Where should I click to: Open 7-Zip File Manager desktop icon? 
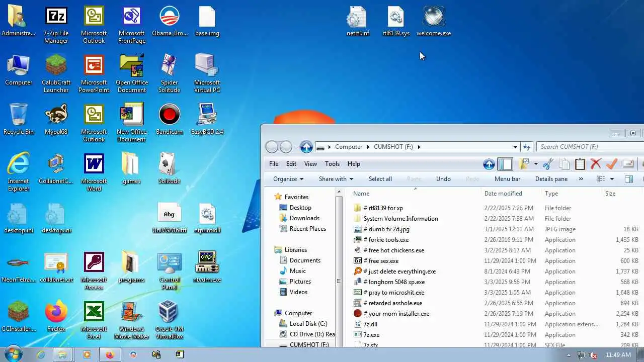point(56,25)
